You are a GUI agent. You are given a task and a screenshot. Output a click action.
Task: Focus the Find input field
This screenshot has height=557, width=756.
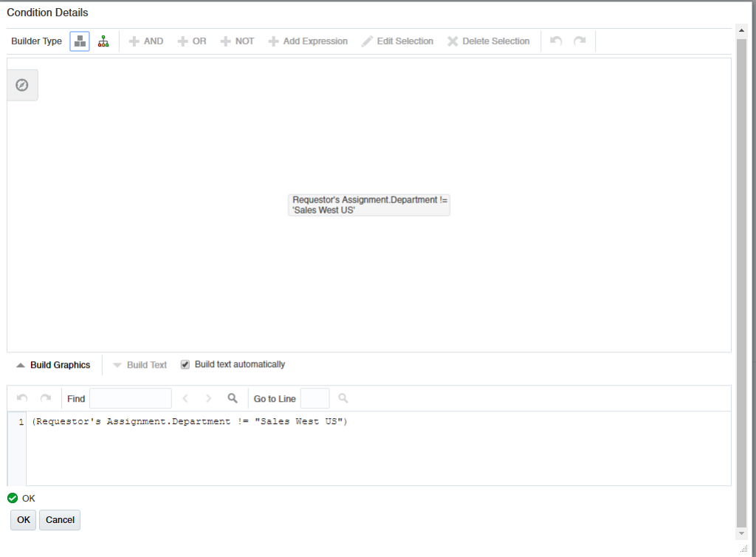pos(131,398)
